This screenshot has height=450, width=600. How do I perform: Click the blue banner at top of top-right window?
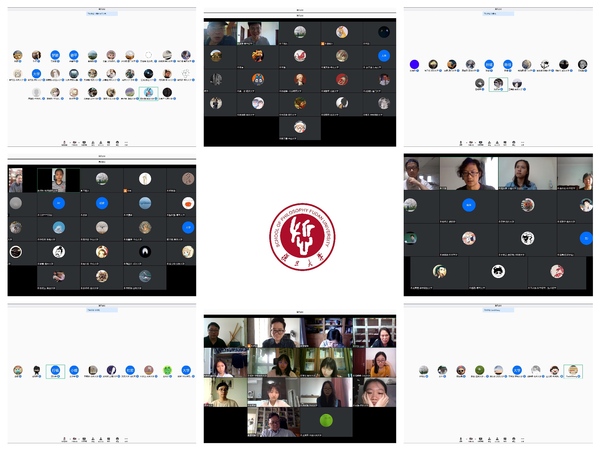pyautogui.click(x=496, y=14)
